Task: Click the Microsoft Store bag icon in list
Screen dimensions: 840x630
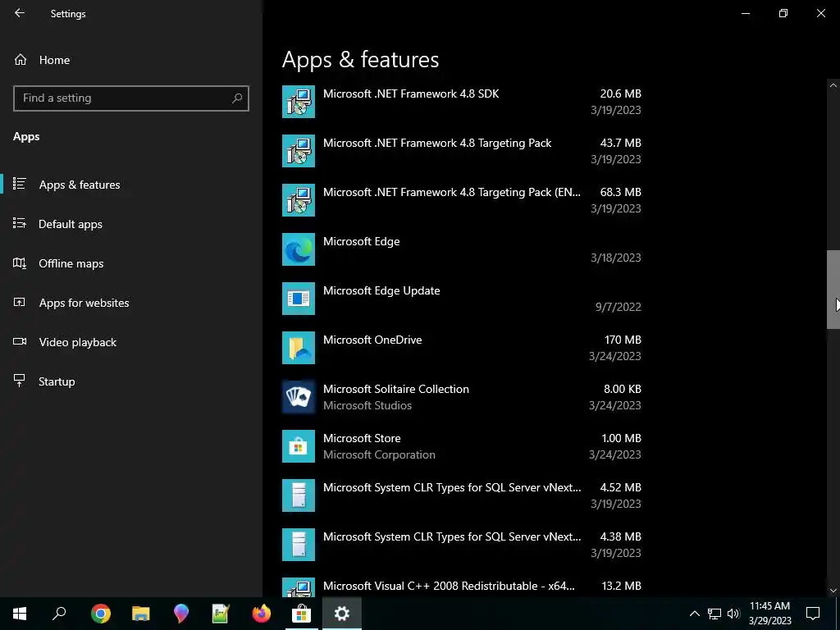Action: 299,446
